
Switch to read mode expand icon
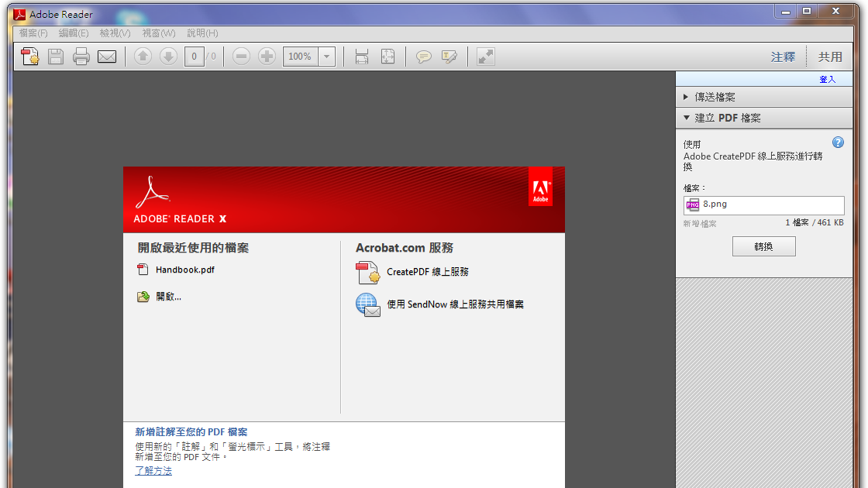[485, 57]
